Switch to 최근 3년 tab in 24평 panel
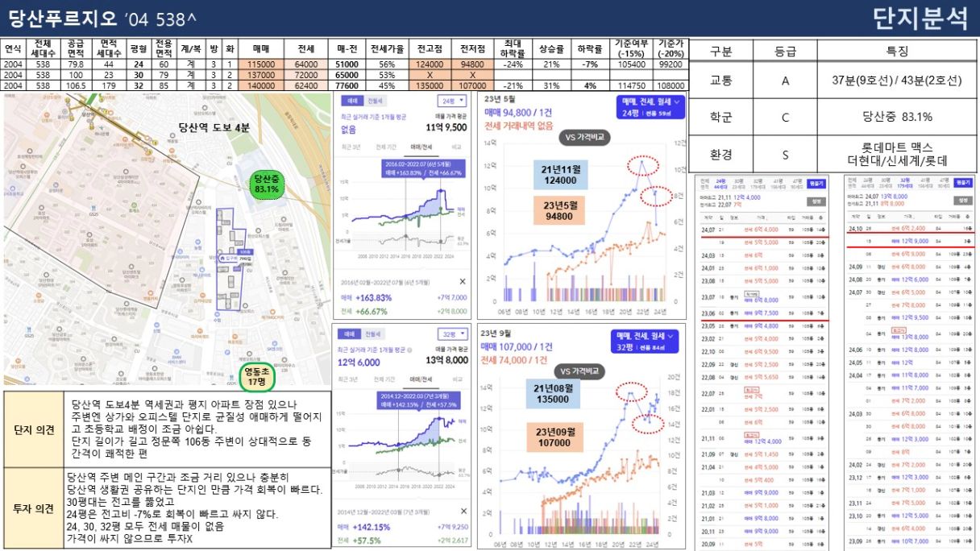 pyautogui.click(x=351, y=147)
